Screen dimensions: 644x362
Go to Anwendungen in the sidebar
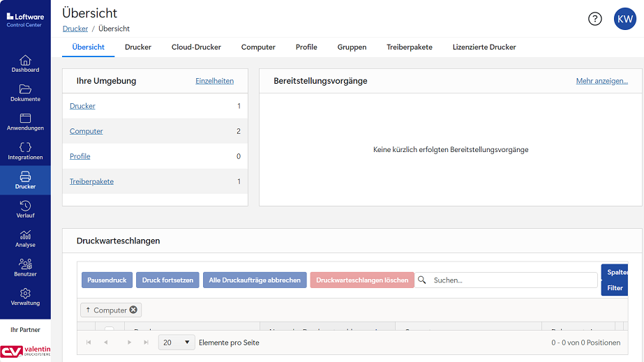pyautogui.click(x=25, y=122)
